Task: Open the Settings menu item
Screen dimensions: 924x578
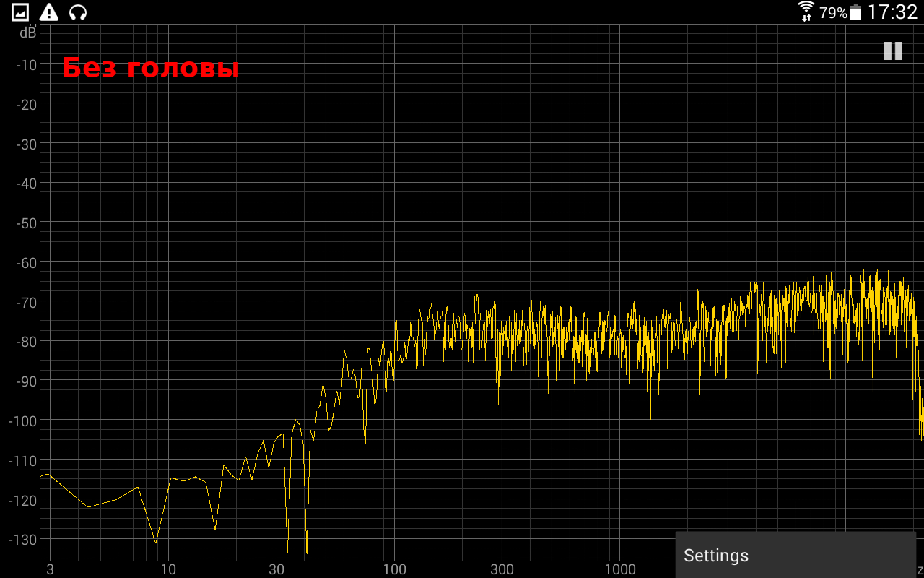Action: pyautogui.click(x=796, y=555)
